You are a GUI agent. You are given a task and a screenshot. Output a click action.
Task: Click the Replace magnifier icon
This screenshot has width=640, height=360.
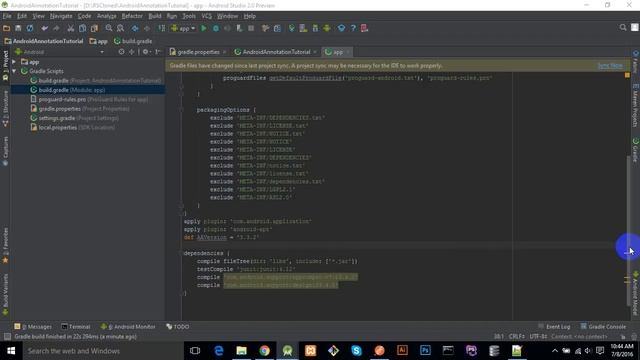coord(120,28)
